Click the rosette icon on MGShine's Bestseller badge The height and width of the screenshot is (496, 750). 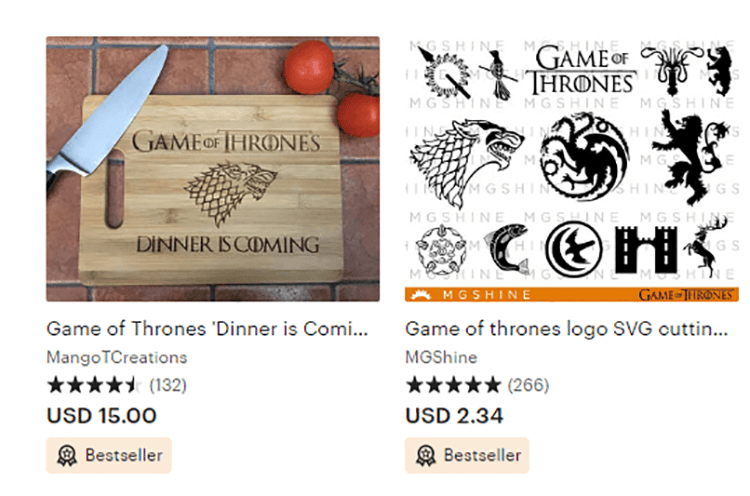(426, 455)
